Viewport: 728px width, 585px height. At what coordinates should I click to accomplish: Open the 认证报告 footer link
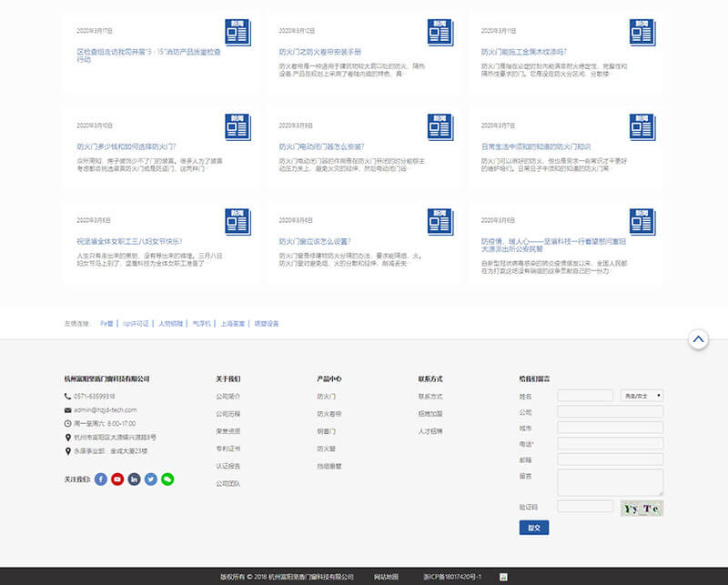point(228,466)
